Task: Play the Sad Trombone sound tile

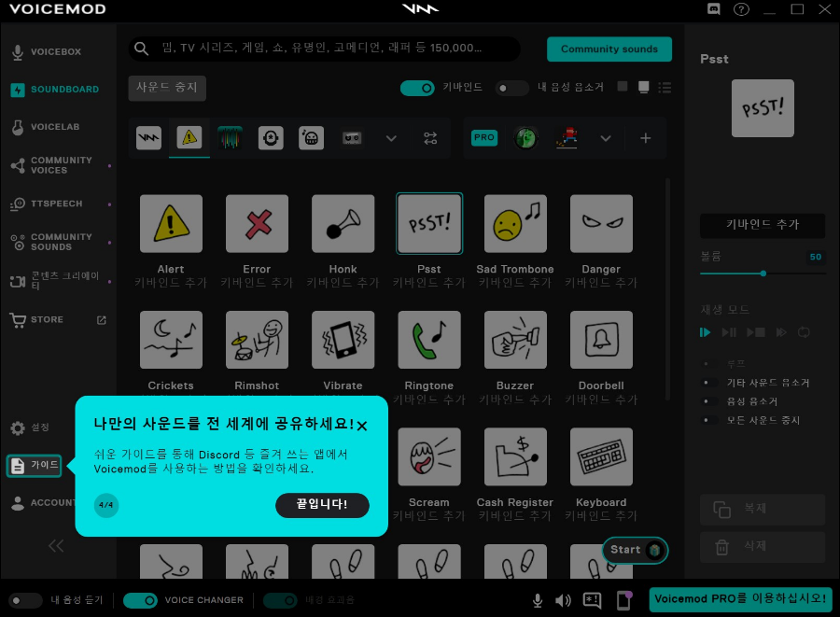Action: point(515,223)
